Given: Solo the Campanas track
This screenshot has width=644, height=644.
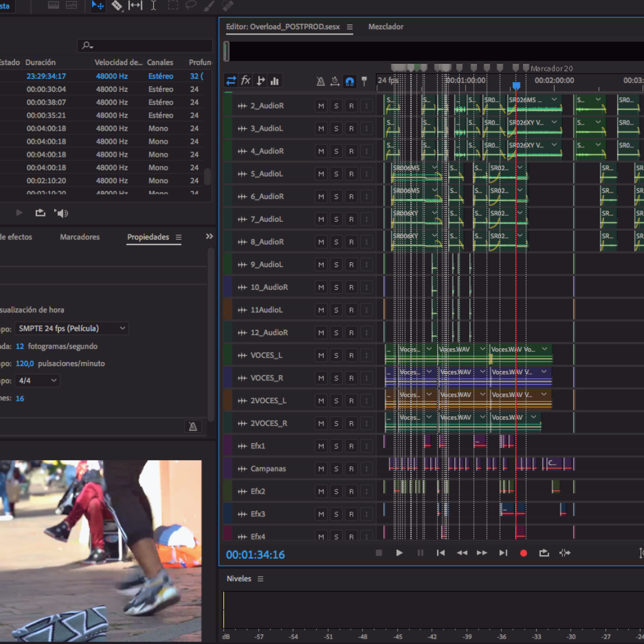Looking at the screenshot, I should coord(336,469).
